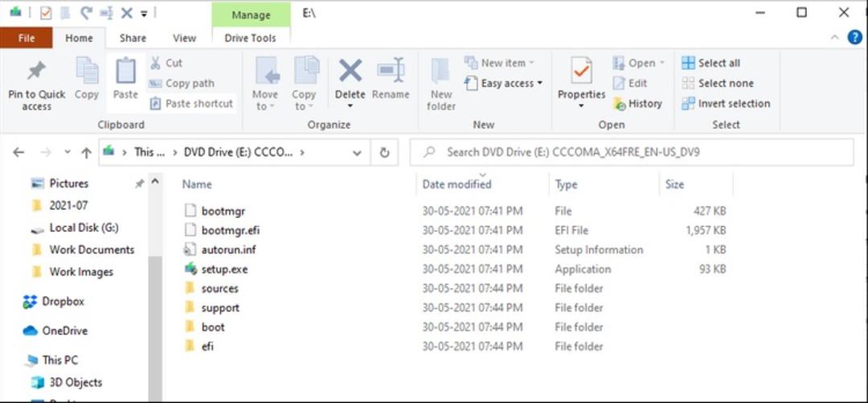Click the New folder icon
The image size is (868, 403).
point(440,71)
